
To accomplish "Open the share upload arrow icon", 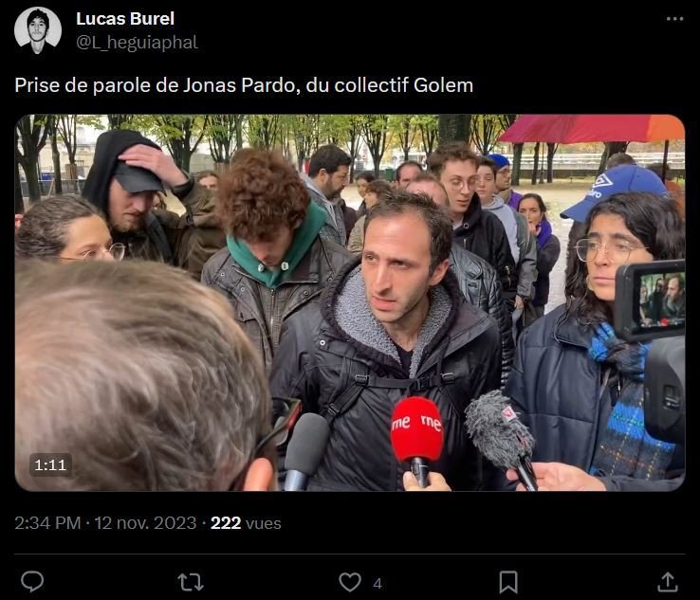I will coord(668,582).
